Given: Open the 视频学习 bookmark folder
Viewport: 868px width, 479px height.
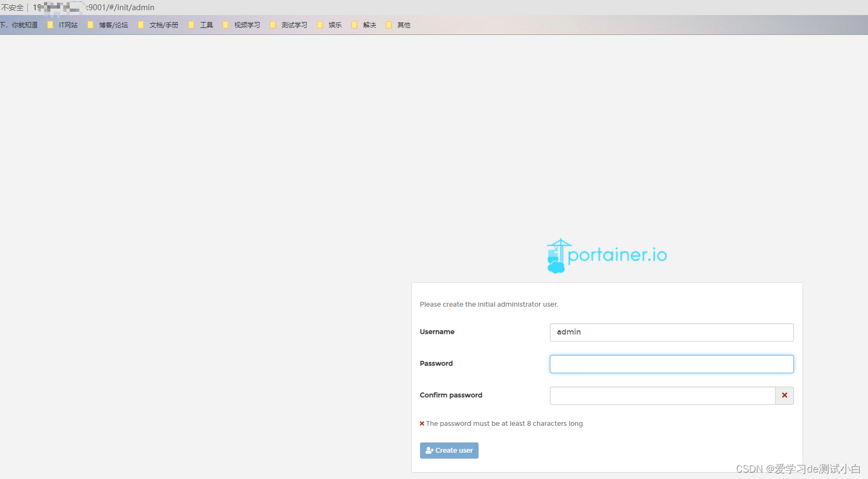Looking at the screenshot, I should tap(241, 25).
